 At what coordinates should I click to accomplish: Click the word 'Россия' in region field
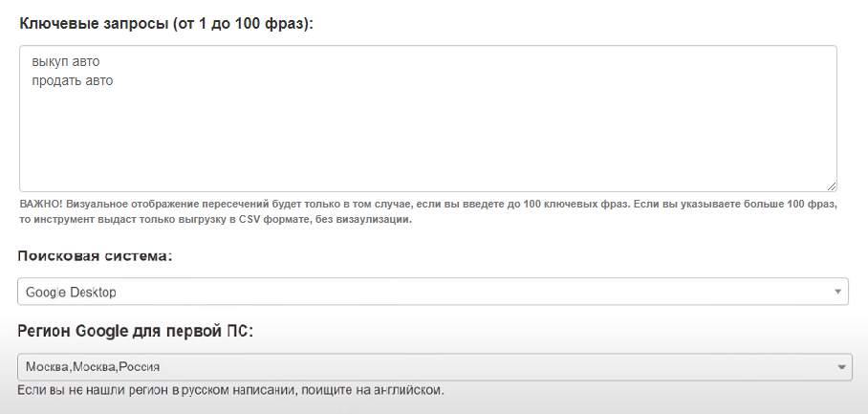[140, 367]
